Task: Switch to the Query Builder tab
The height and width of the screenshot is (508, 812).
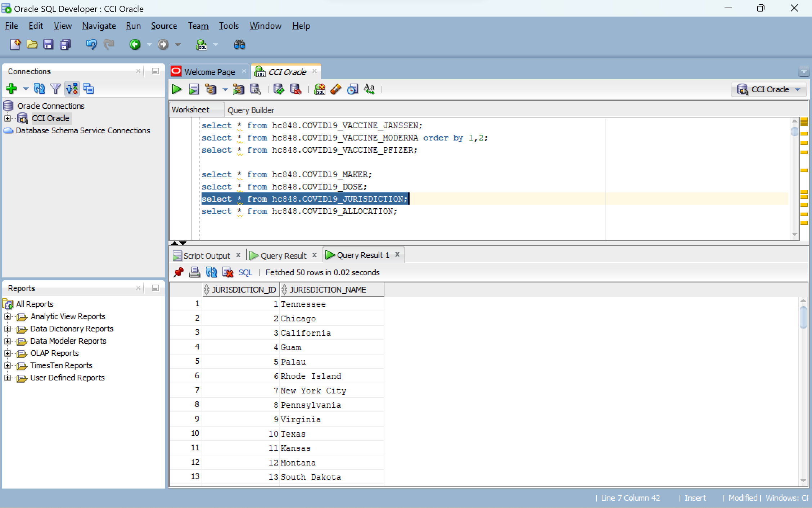Action: point(251,110)
